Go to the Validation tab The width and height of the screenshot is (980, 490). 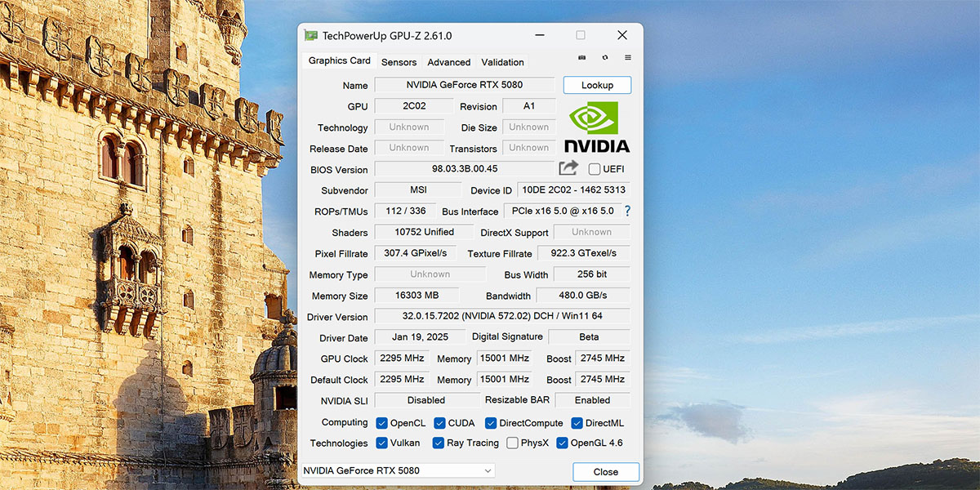(x=502, y=62)
